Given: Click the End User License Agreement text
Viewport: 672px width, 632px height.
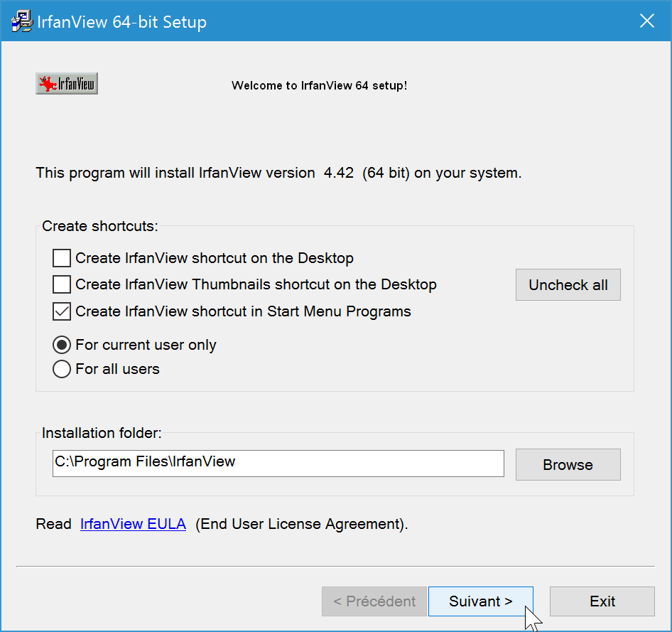Looking at the screenshot, I should [302, 524].
